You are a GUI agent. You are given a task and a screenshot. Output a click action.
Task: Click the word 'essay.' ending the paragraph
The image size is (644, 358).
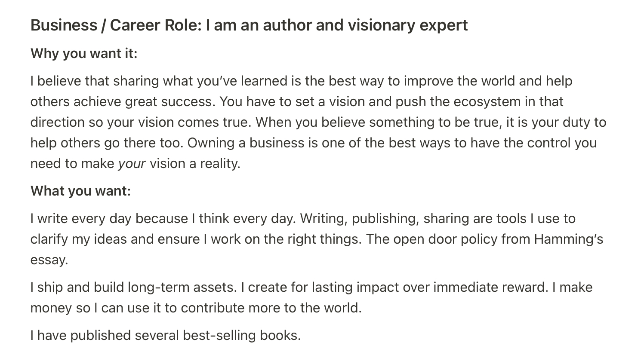click(49, 260)
